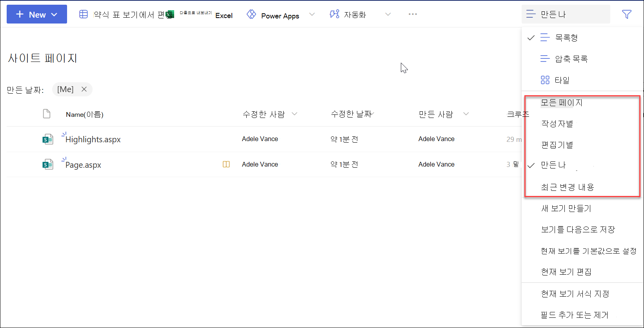
Task: Click the [Me] filter pill text
Action: [65, 89]
